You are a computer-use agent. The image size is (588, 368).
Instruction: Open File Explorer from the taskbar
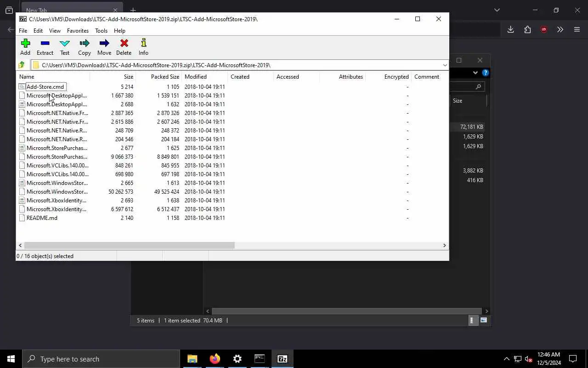click(x=192, y=359)
